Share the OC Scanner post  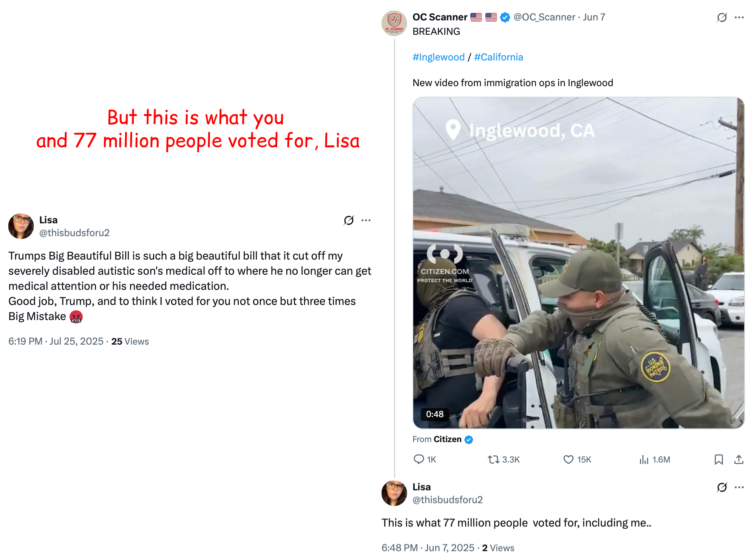point(739,459)
